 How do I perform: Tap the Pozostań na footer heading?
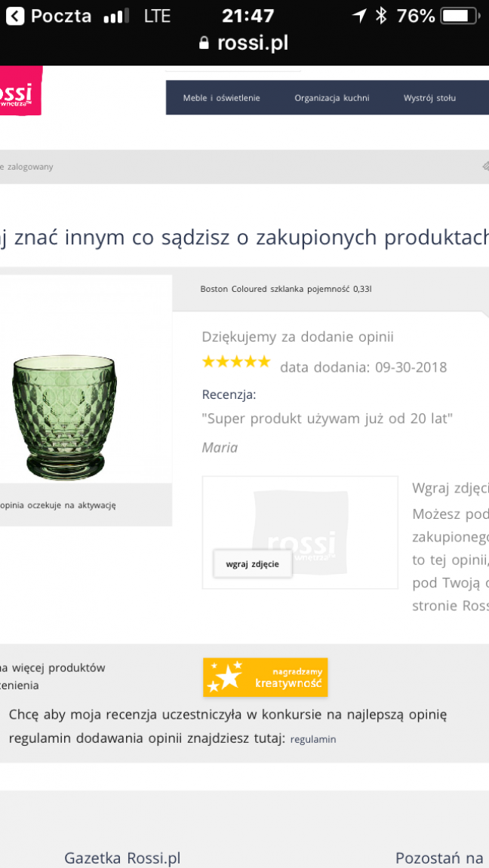tap(439, 858)
